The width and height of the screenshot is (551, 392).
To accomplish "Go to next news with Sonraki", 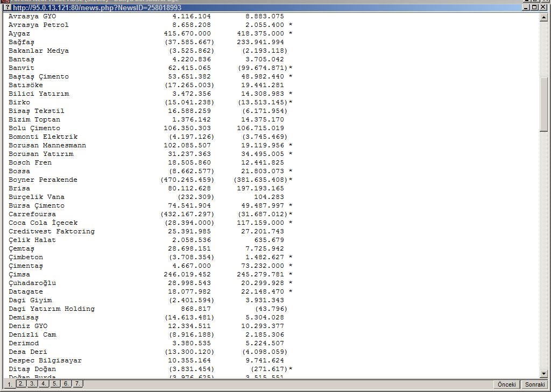I will pyautogui.click(x=535, y=384).
